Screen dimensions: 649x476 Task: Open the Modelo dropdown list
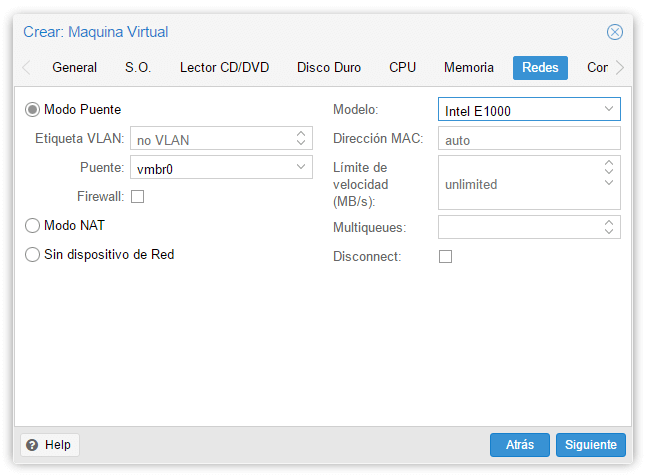point(609,109)
